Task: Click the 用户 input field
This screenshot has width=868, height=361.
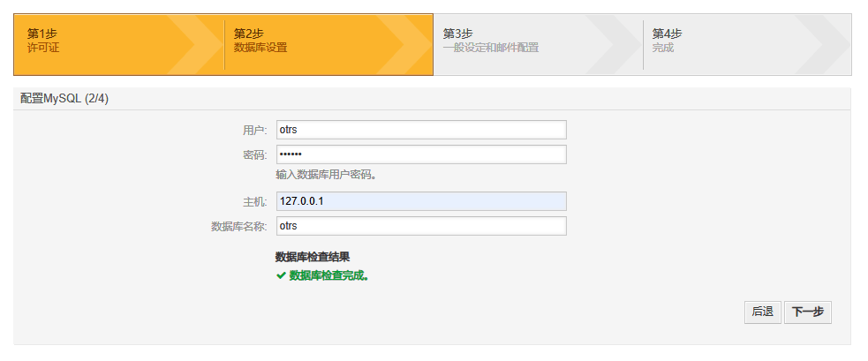Action: coord(421,130)
